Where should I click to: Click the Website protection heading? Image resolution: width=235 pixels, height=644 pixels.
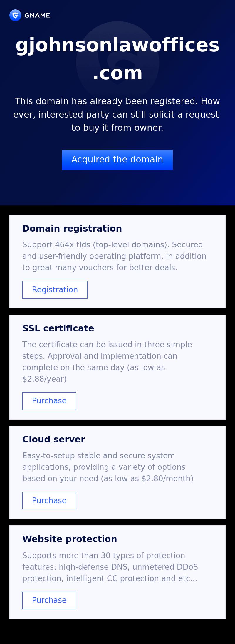[70, 539]
